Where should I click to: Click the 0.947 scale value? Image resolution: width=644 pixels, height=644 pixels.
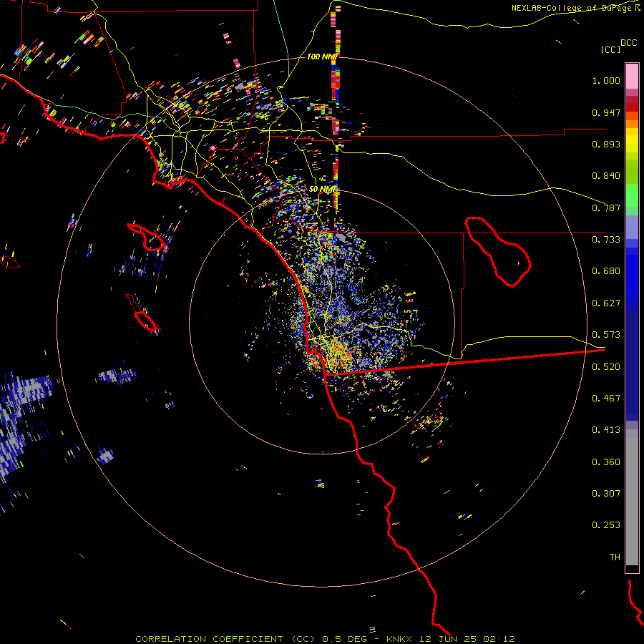tap(606, 112)
